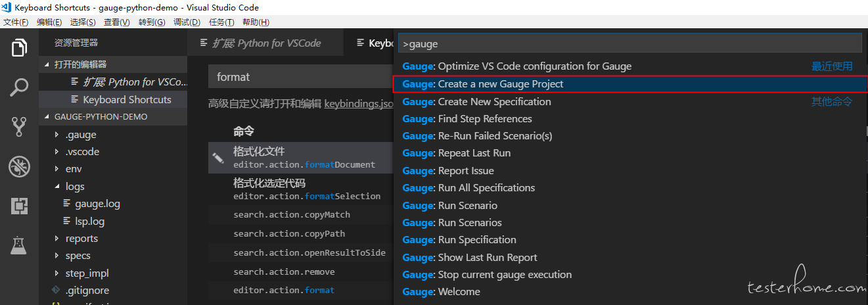
Task: Collapse the logs folder
Action: (113, 187)
